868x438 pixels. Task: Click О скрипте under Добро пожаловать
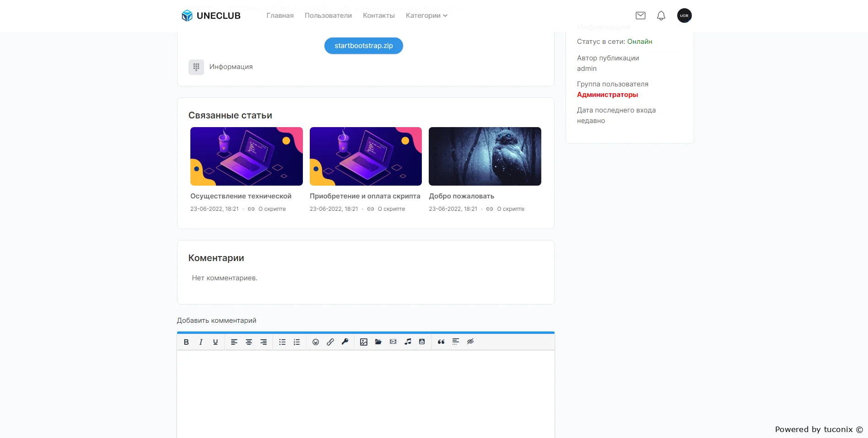point(511,209)
